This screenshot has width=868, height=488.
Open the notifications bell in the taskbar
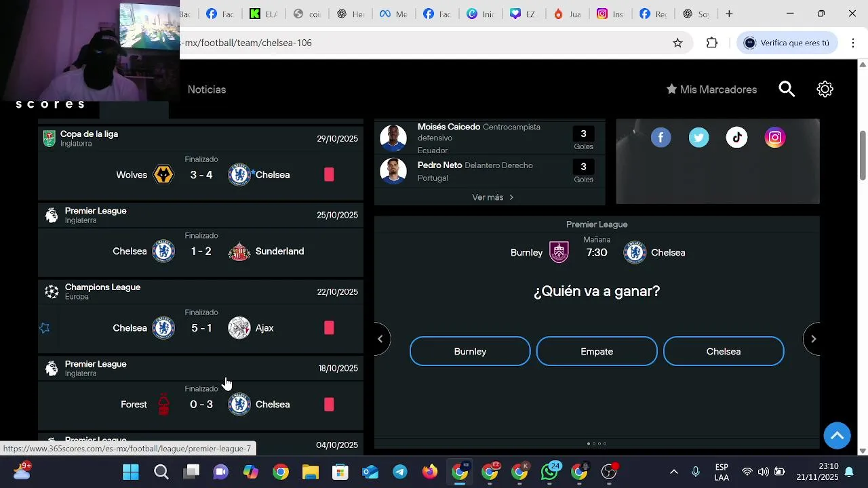(849, 472)
